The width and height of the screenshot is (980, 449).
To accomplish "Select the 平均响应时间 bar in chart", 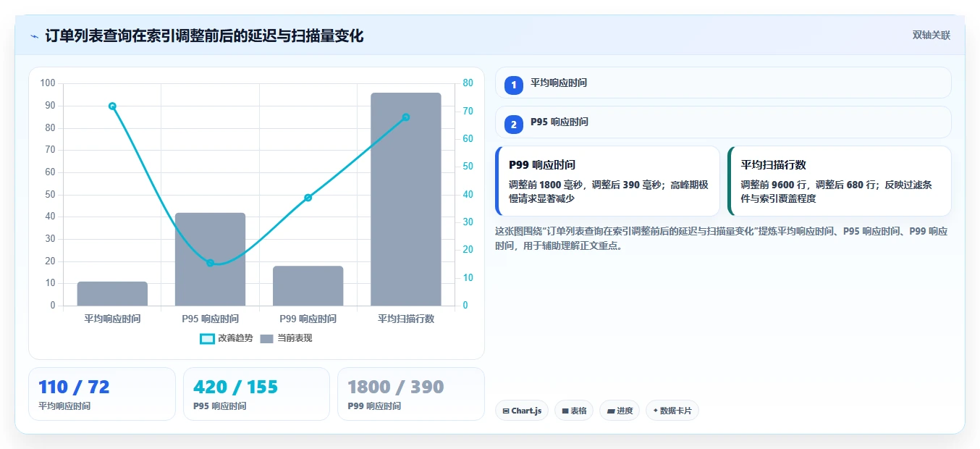I will point(112,293).
